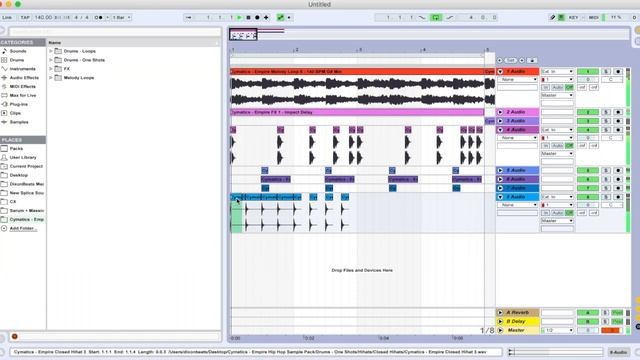640x360 pixels.
Task: Expand the Drums - One Shots folder
Action: 51,60
